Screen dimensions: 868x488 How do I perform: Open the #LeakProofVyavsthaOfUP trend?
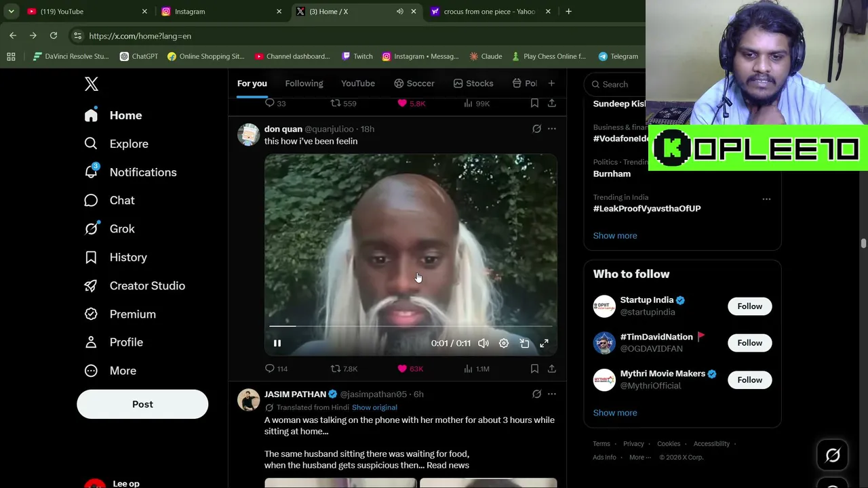coord(647,209)
